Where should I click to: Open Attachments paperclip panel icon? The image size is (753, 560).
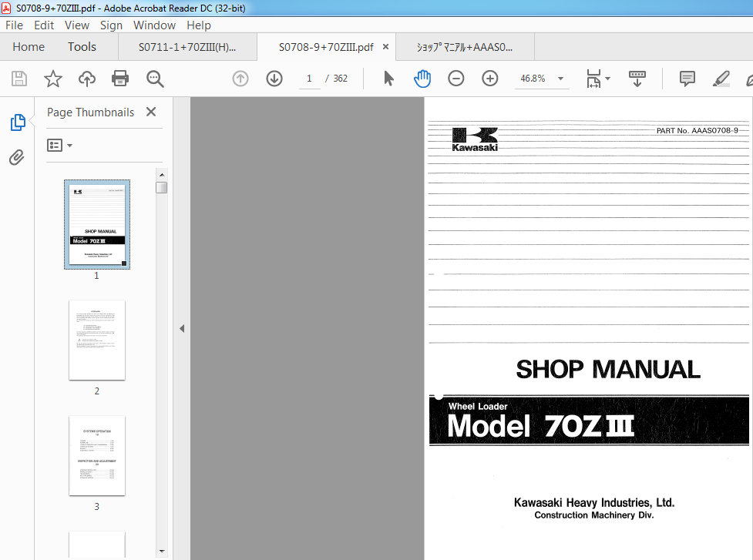[x=17, y=157]
